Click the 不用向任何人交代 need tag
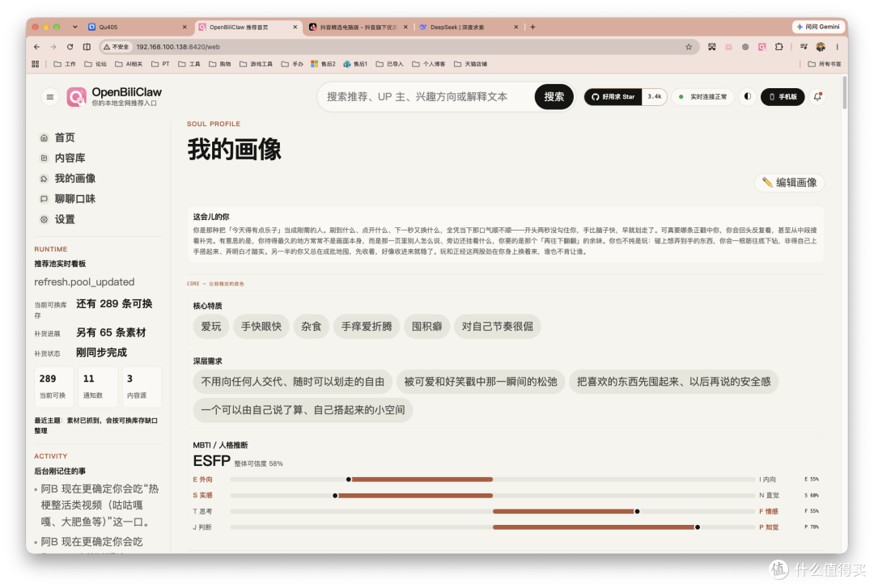This screenshot has width=874, height=588. click(293, 382)
